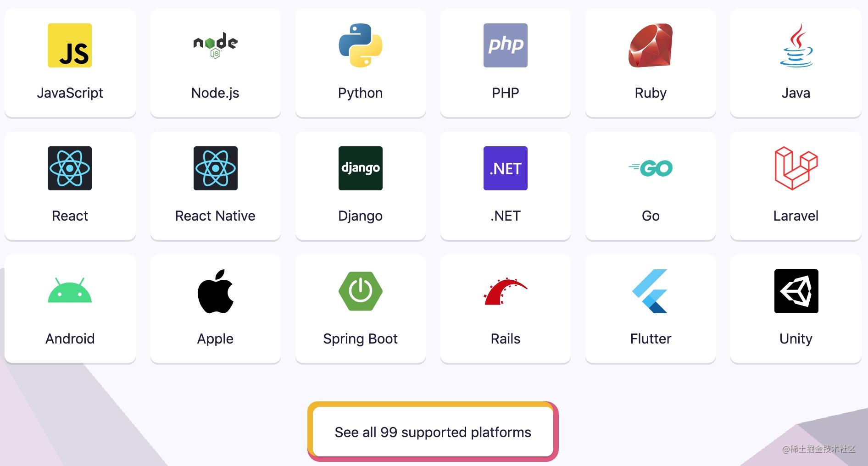This screenshot has width=868, height=466.
Task: Choose the black Apple logo
Action: coord(215,291)
